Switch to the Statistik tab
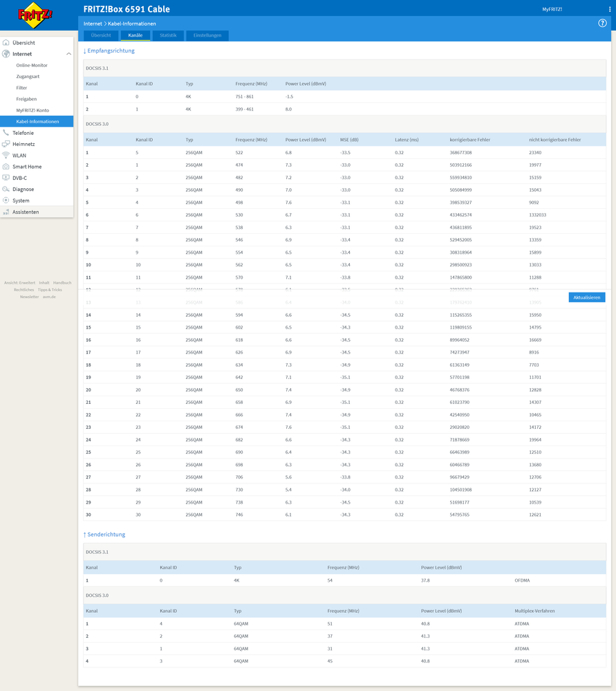616x691 pixels. (x=169, y=35)
